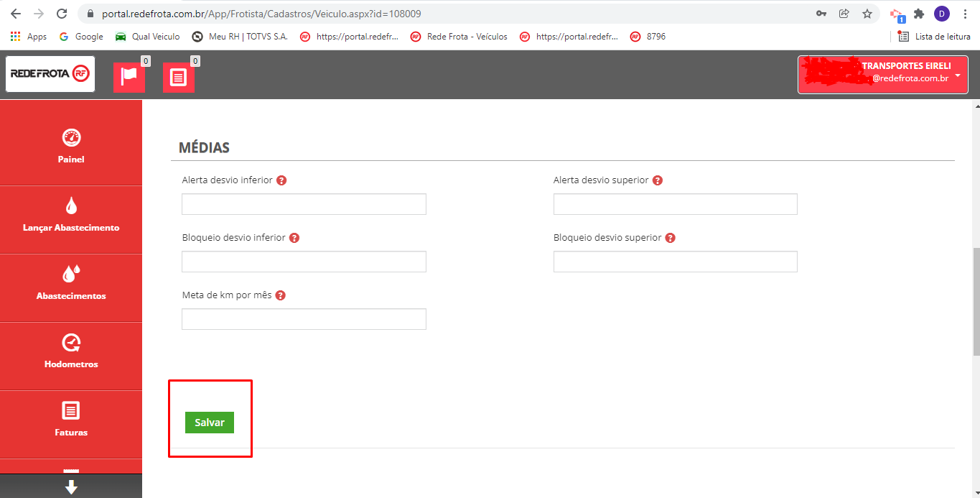Click the flag notifications icon
Screen dimensions: 980x498
click(129, 77)
